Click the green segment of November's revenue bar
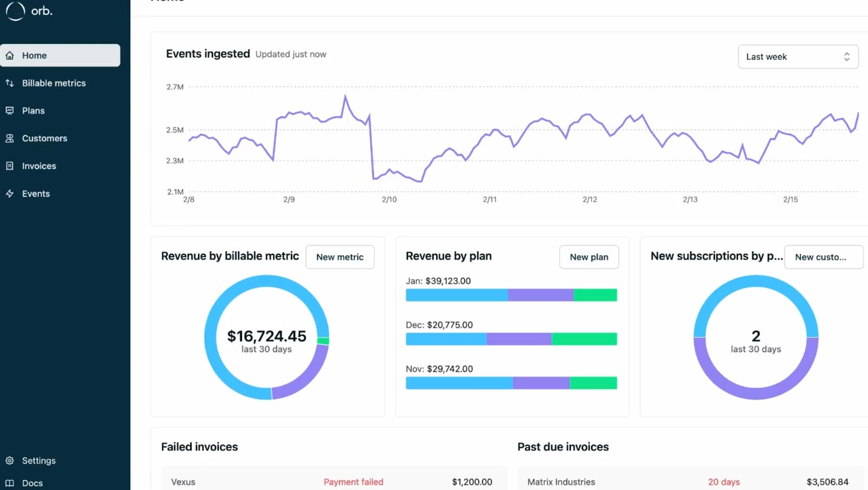The width and height of the screenshot is (868, 490). (x=593, y=383)
